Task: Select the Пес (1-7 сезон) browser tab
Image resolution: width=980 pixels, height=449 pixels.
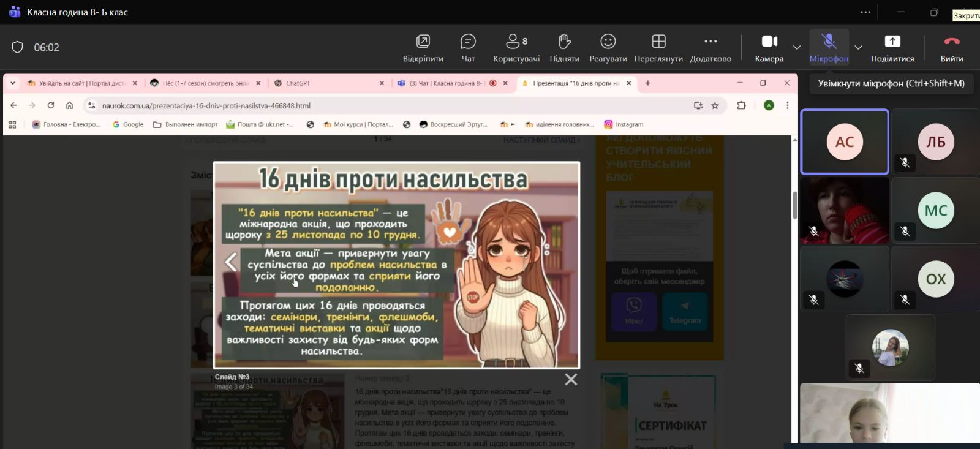Action: click(x=205, y=83)
